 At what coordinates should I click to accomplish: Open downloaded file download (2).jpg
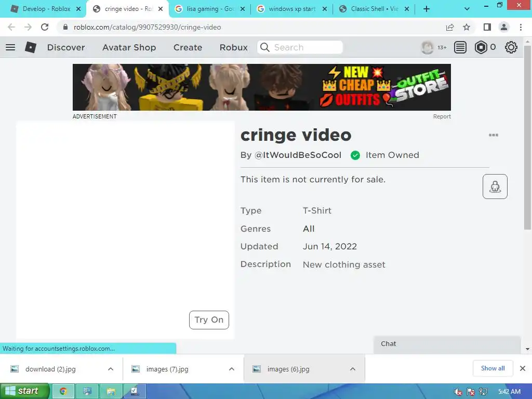[x=50, y=369]
